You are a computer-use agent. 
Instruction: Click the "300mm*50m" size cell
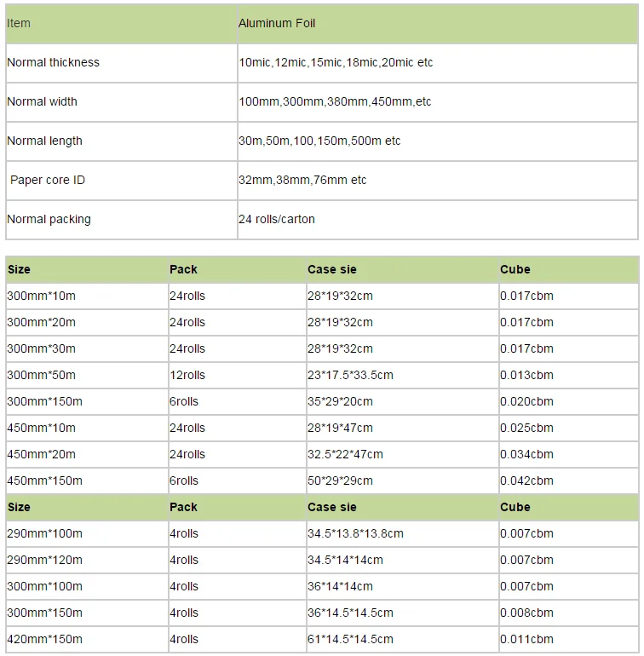(41, 375)
